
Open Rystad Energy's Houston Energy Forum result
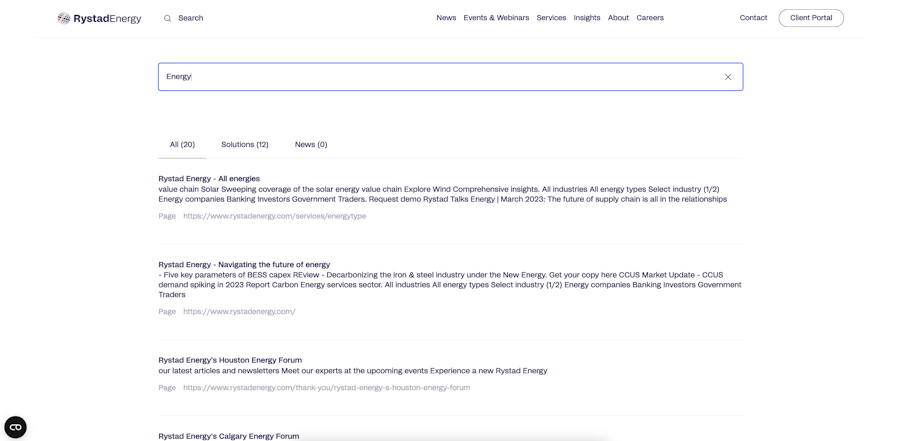[230, 360]
